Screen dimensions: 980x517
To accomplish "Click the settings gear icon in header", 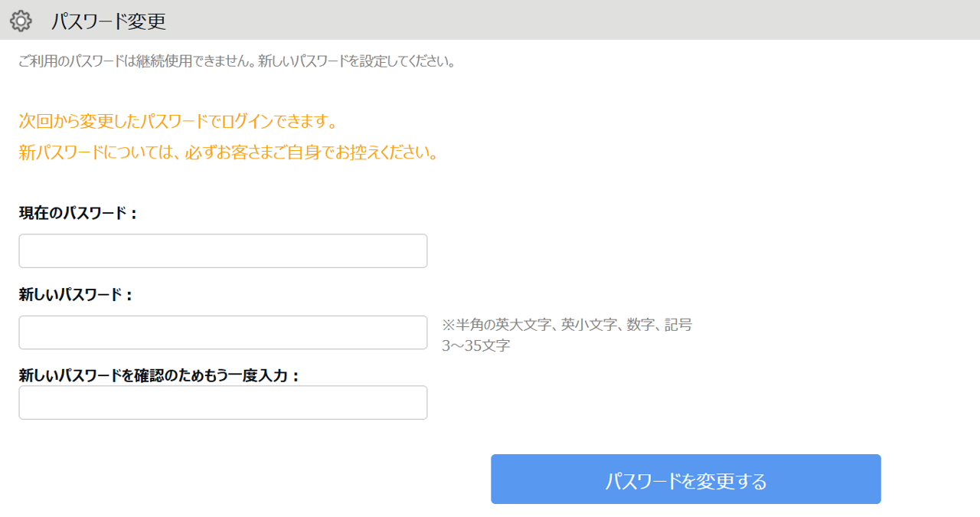I will [x=21, y=21].
